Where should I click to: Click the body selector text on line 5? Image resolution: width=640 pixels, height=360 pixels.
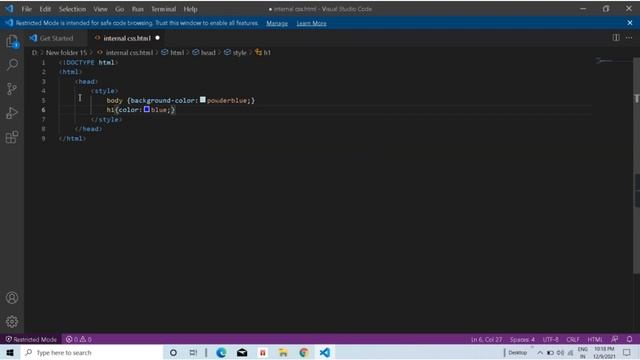point(114,100)
